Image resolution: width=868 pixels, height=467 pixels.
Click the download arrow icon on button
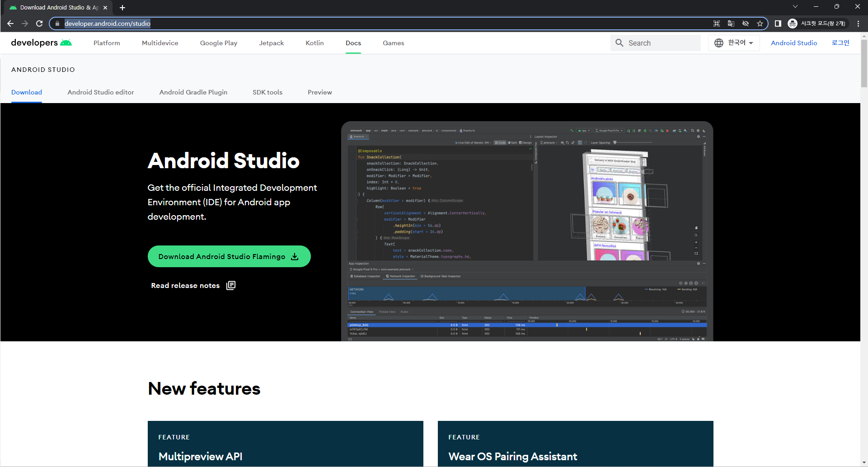click(295, 256)
